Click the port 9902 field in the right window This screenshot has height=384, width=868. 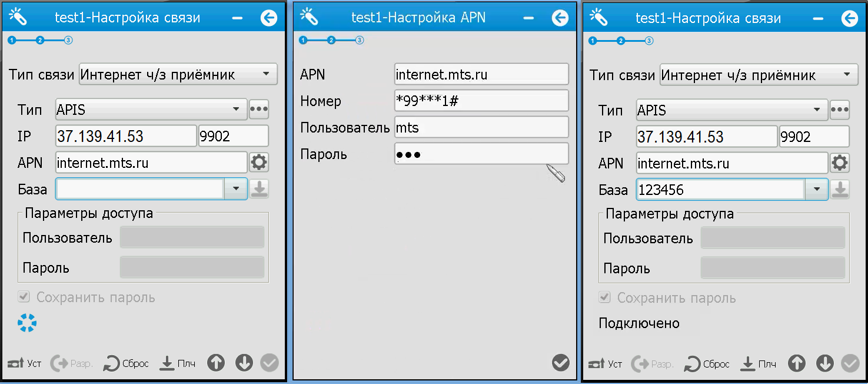[x=814, y=137]
